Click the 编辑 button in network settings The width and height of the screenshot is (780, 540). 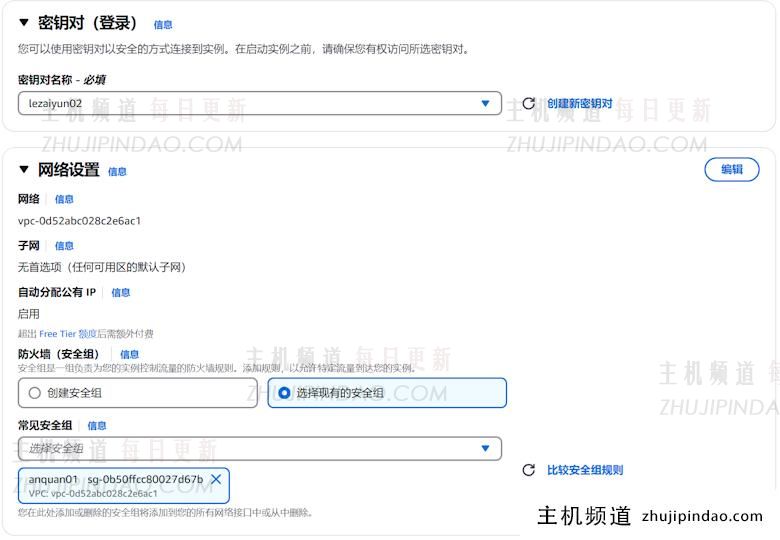click(x=732, y=169)
